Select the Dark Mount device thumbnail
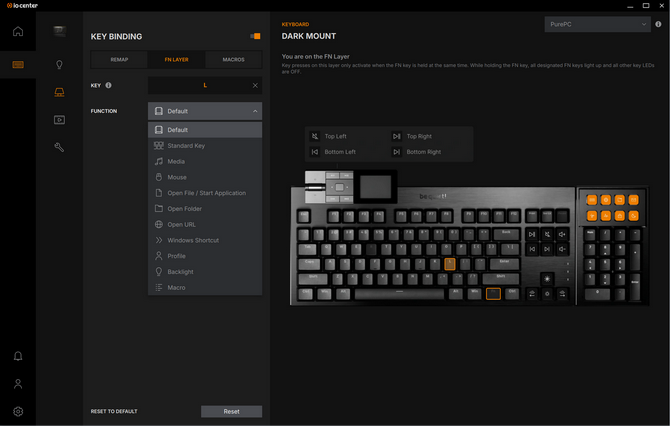 pos(59,31)
